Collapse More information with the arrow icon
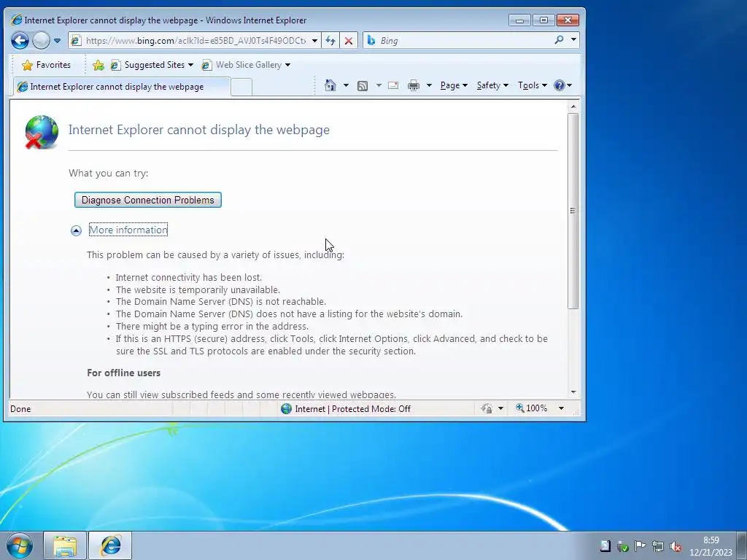 pyautogui.click(x=76, y=231)
